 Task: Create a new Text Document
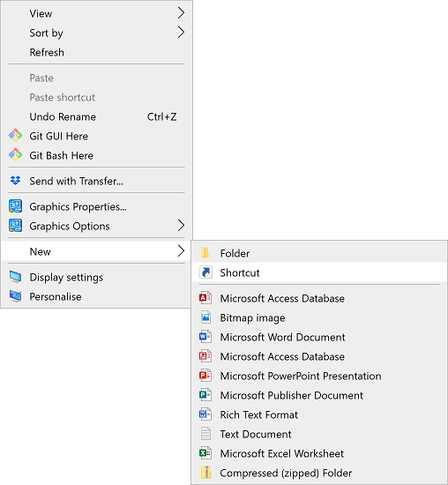click(x=319, y=434)
